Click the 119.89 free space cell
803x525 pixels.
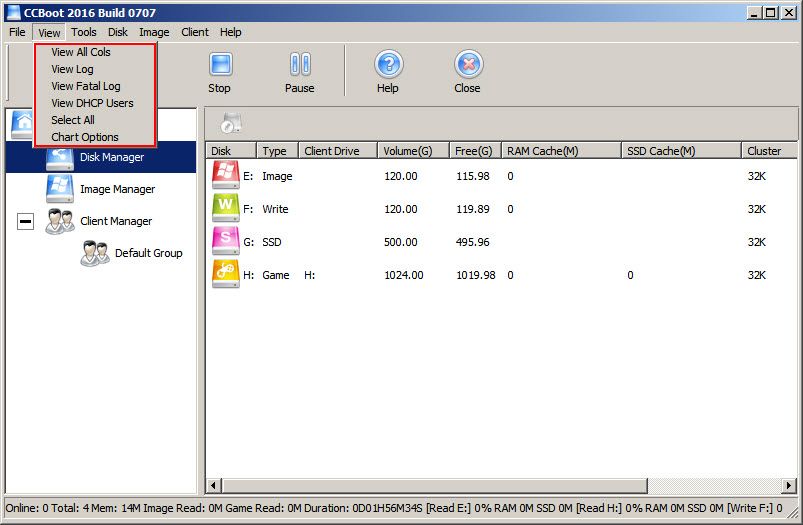tap(472, 209)
